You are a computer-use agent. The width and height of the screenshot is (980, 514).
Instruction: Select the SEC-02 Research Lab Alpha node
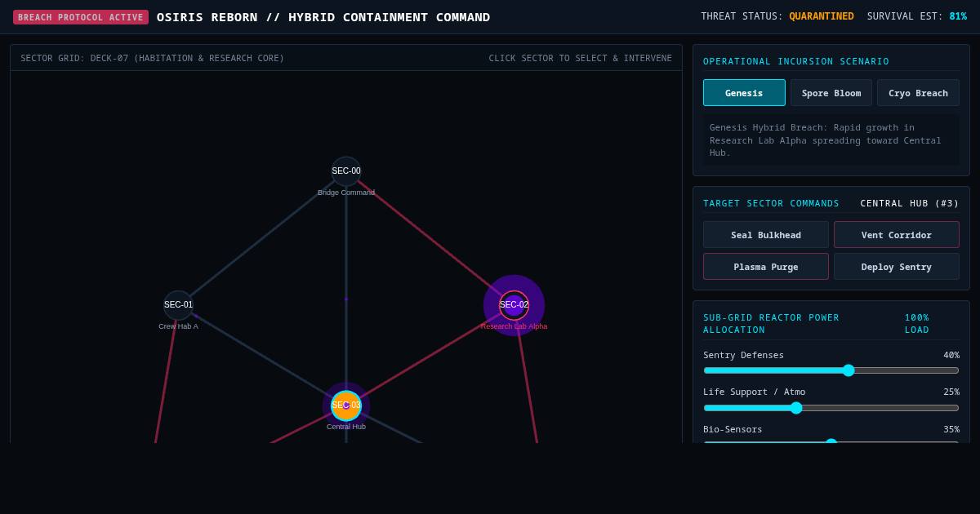pos(514,305)
